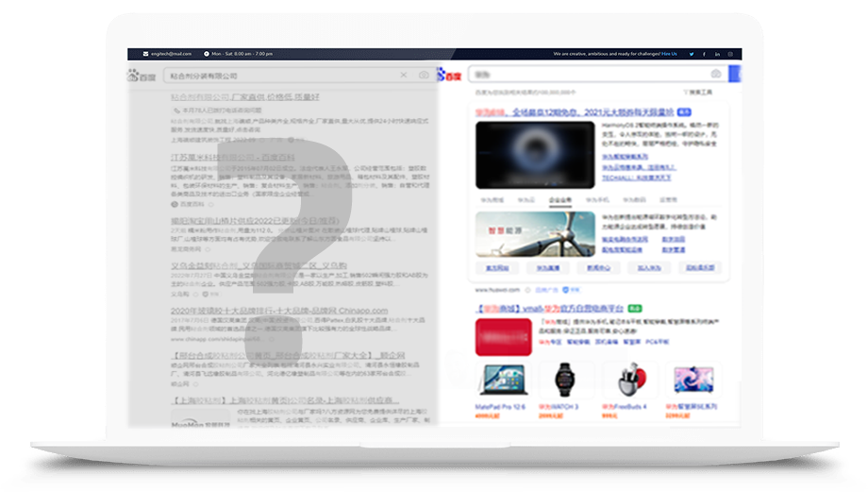The height and width of the screenshot is (492, 868).
Task: Click the red and blue Baidu logo on the right page
Action: (x=449, y=75)
